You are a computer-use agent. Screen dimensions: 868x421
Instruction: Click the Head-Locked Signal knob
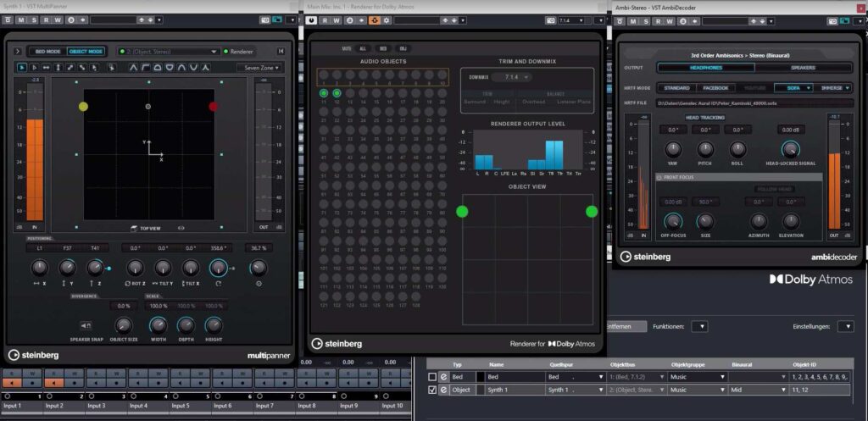pos(790,149)
